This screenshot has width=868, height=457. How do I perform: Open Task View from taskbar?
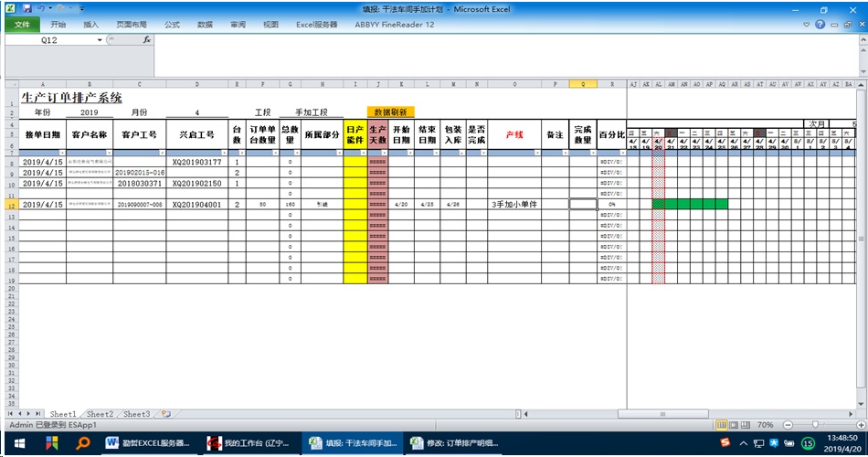[50, 443]
